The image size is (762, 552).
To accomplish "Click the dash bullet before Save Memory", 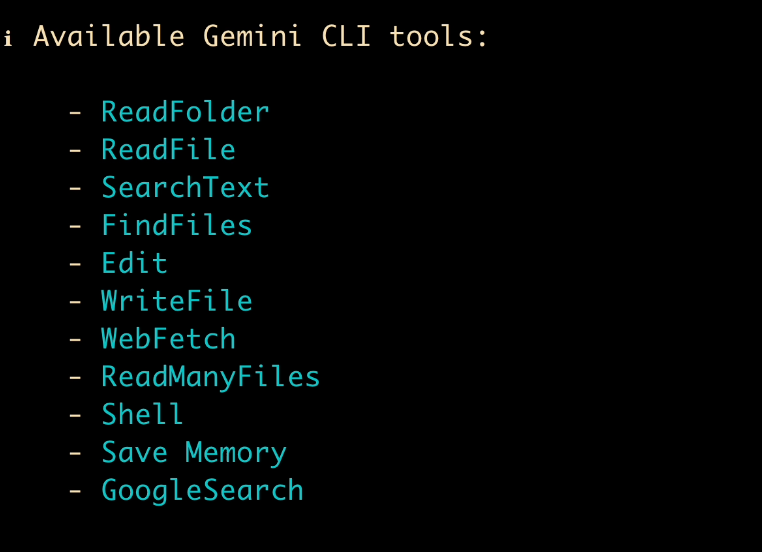I will coord(75,453).
